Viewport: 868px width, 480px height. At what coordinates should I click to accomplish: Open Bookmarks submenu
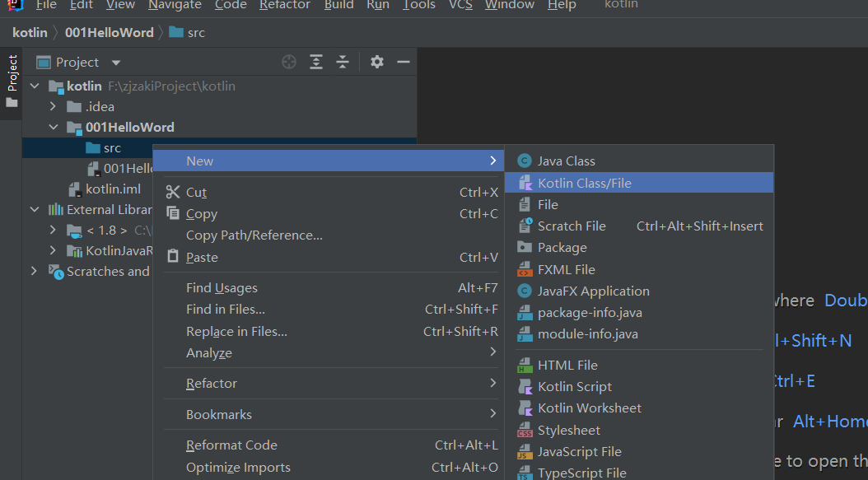[330, 414]
